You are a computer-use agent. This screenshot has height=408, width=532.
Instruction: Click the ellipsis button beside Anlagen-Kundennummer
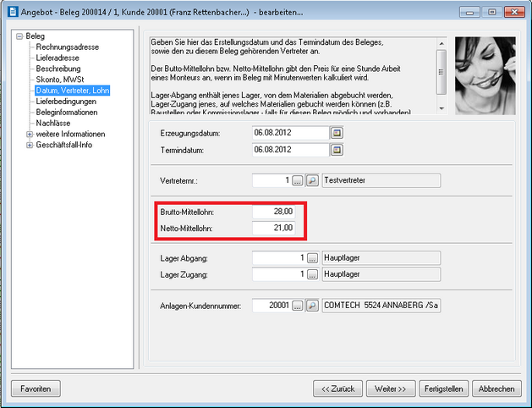click(x=298, y=306)
